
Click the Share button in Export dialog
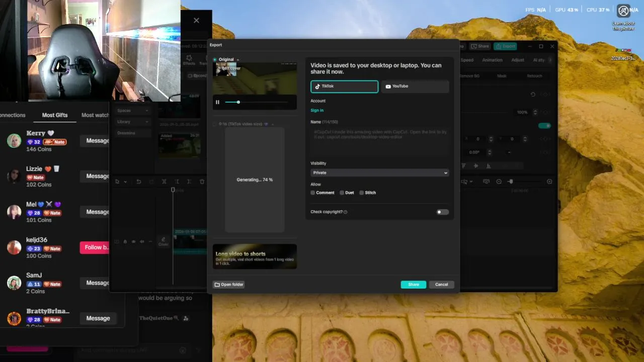click(x=414, y=285)
